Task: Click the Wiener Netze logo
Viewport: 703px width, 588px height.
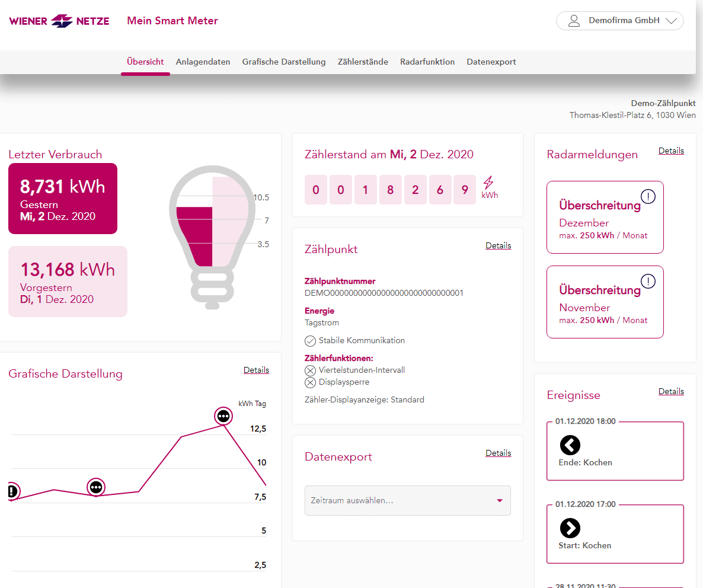Action: point(59,21)
